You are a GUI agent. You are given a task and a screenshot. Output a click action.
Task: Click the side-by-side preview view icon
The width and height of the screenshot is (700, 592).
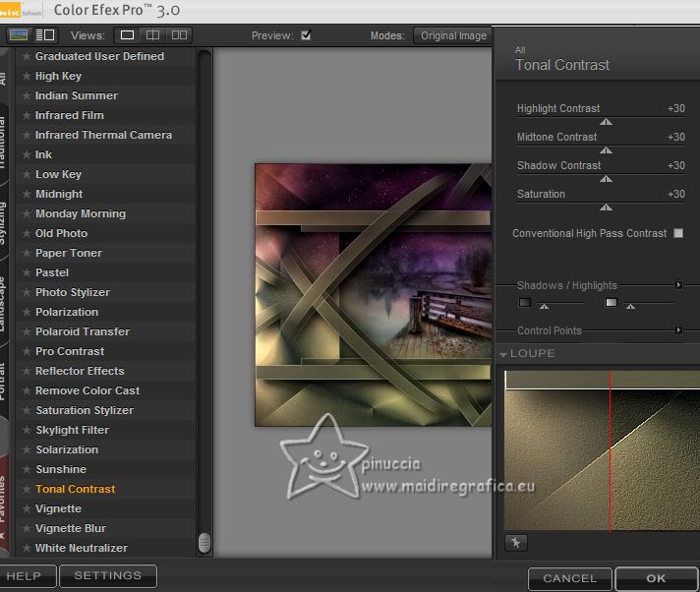179,34
